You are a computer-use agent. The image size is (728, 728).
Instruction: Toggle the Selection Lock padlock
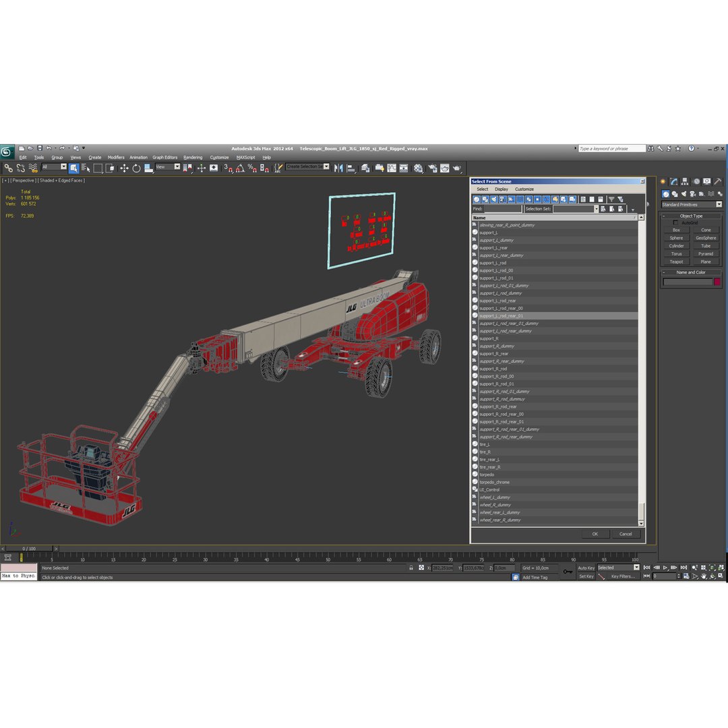[x=411, y=568]
